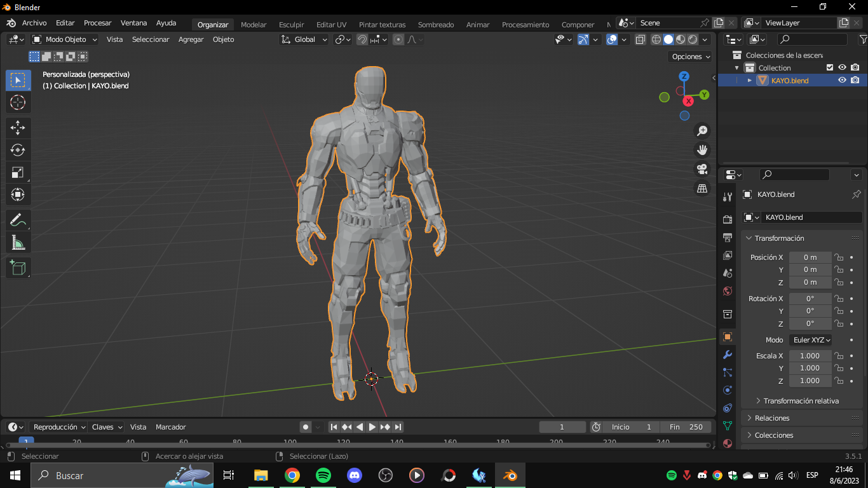Play the animation forward
The width and height of the screenshot is (868, 488).
click(372, 427)
